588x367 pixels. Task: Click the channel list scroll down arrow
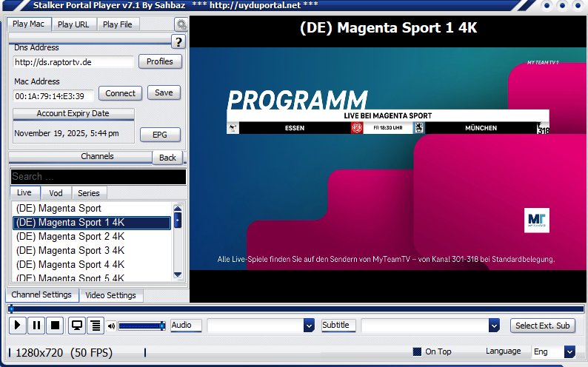pyautogui.click(x=178, y=275)
